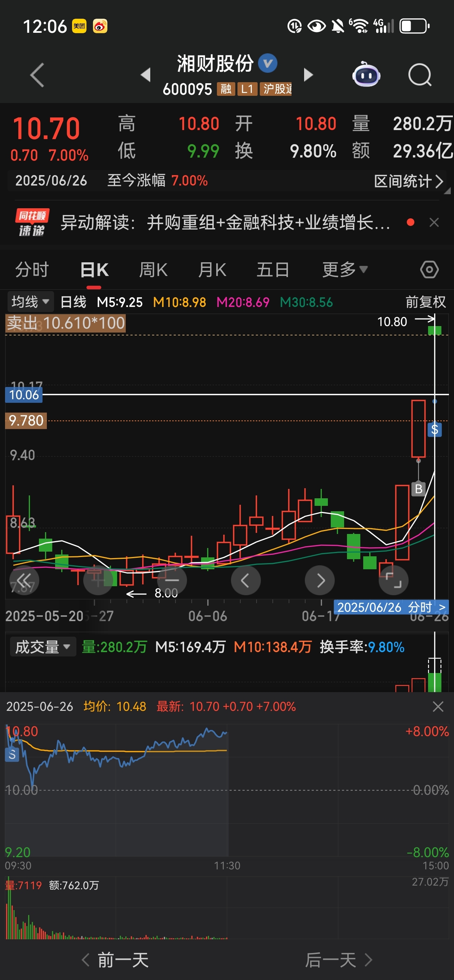This screenshot has width=454, height=980.
Task: Select the 周K tab
Action: pyautogui.click(x=153, y=269)
